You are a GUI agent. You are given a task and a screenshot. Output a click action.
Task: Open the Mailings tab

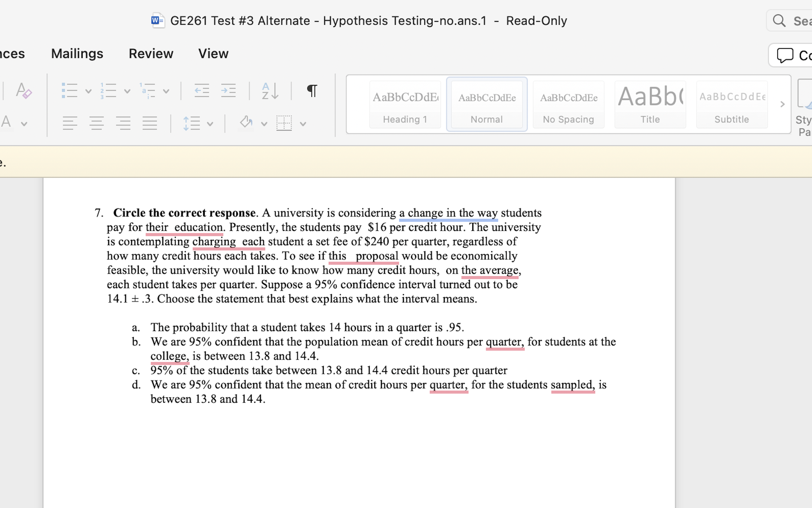point(77,53)
